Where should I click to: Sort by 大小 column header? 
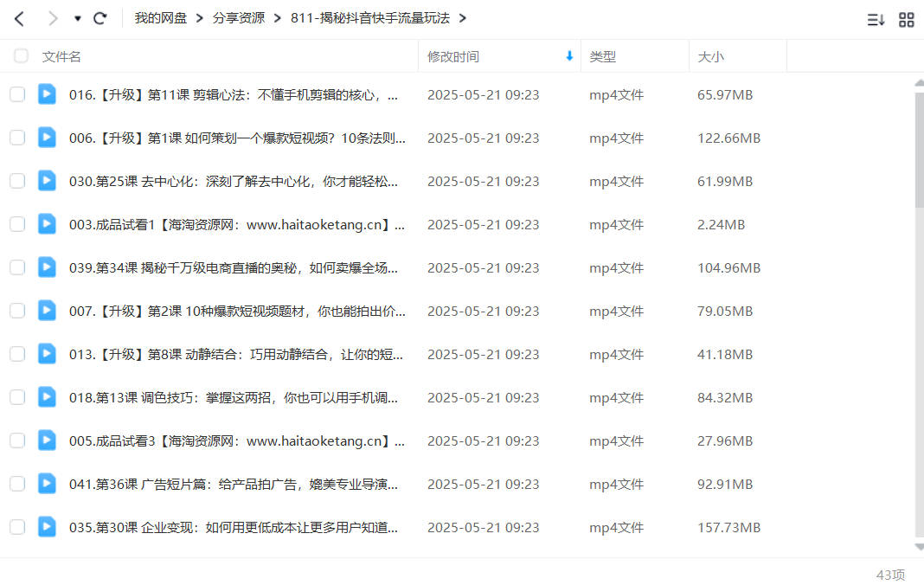click(710, 56)
